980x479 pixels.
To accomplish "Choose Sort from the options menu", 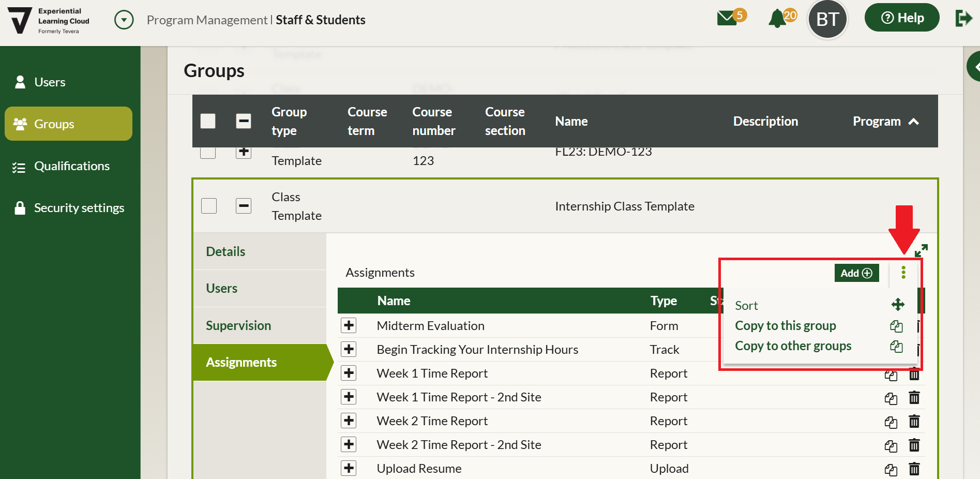I will (x=746, y=305).
